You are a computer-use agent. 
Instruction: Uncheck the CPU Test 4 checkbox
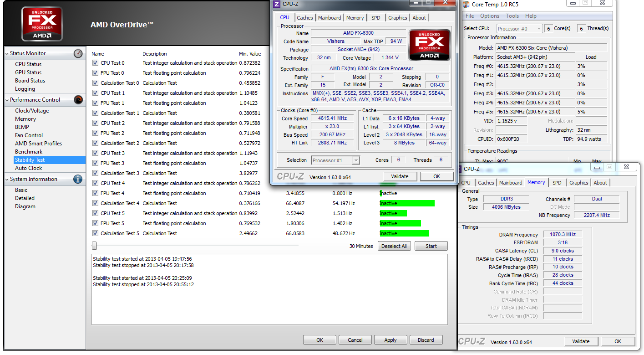click(95, 183)
